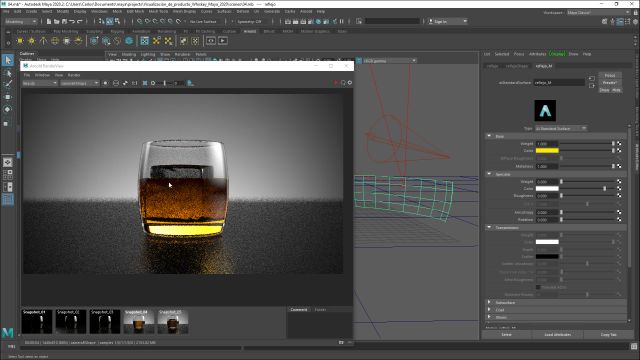The width and height of the screenshot is (640, 360).
Task: Click the go-to-input connection icon beside the name field
Action: click(x=591, y=78)
